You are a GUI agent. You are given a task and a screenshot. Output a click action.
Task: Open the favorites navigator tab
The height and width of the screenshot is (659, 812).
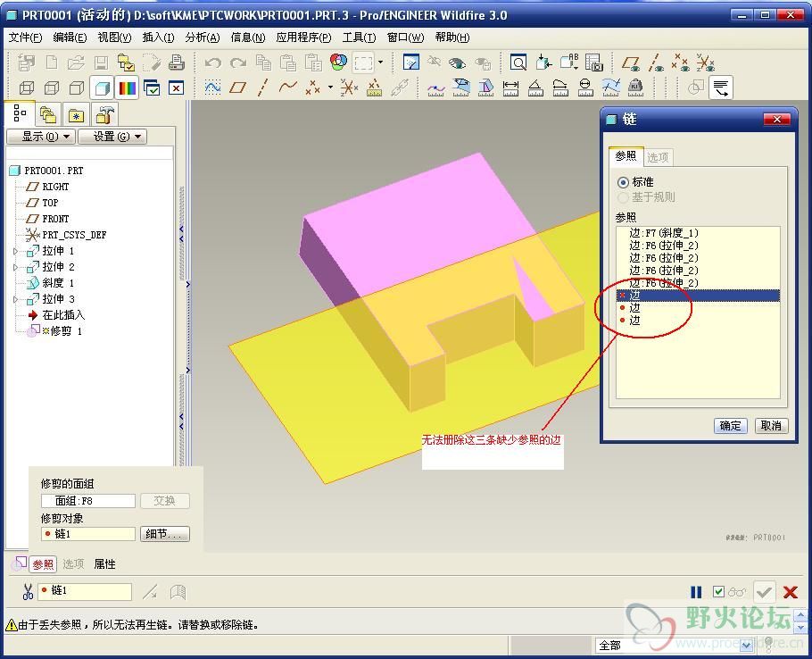pos(76,114)
